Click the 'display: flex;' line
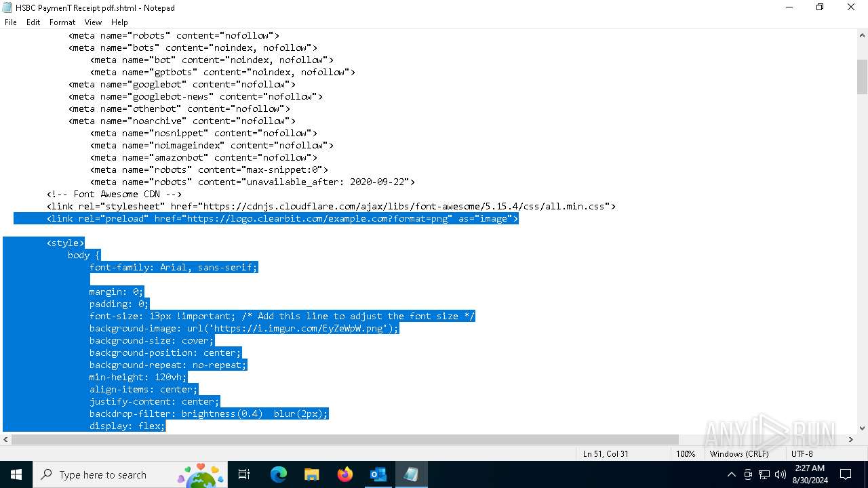Screen dimensions: 868x488 pos(127,426)
